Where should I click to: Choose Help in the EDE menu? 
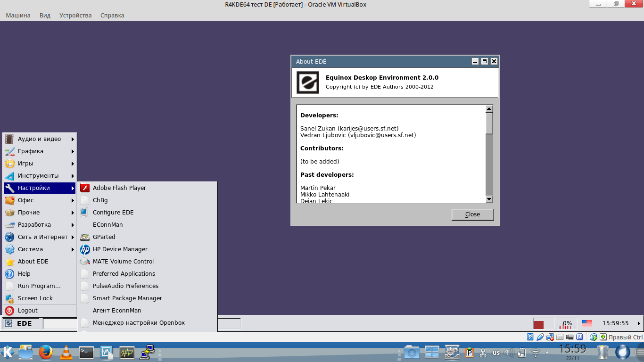40,273
